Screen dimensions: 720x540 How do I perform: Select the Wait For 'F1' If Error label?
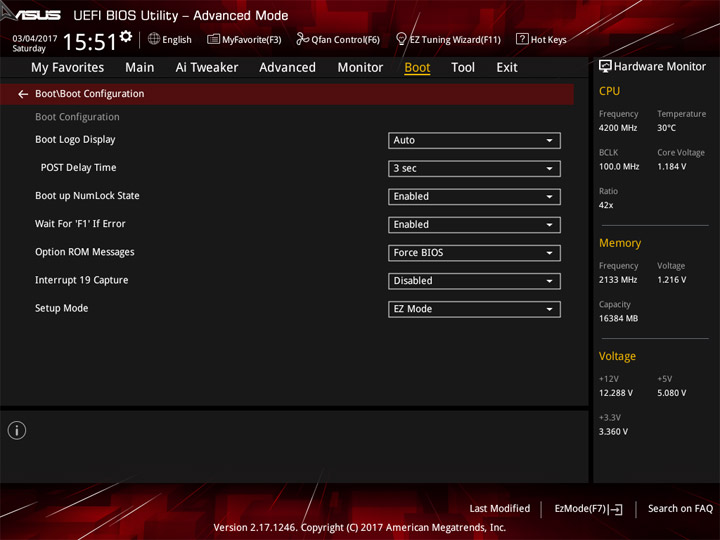pos(80,224)
